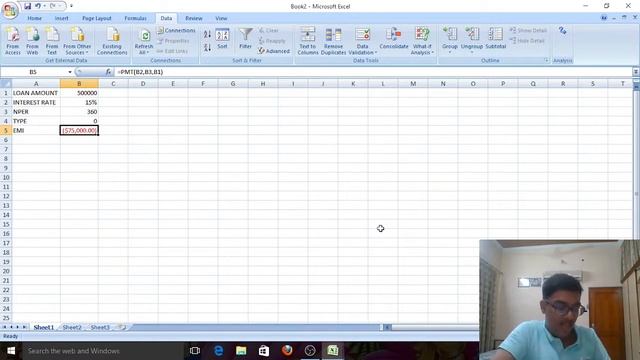Sort Z to A descending
Image resolution: width=640 pixels, height=360 pixels.
pos(207,47)
